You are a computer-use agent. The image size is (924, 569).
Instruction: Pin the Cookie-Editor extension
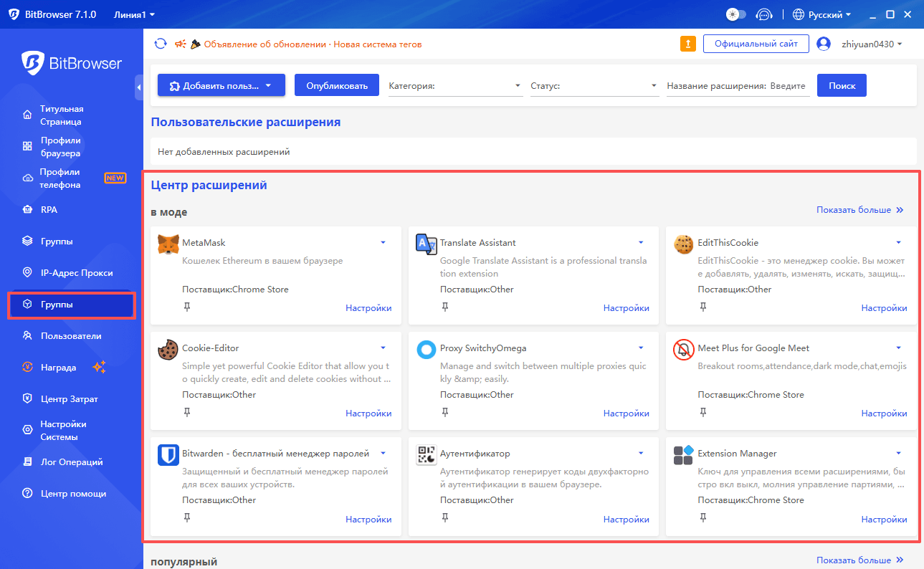tap(187, 412)
